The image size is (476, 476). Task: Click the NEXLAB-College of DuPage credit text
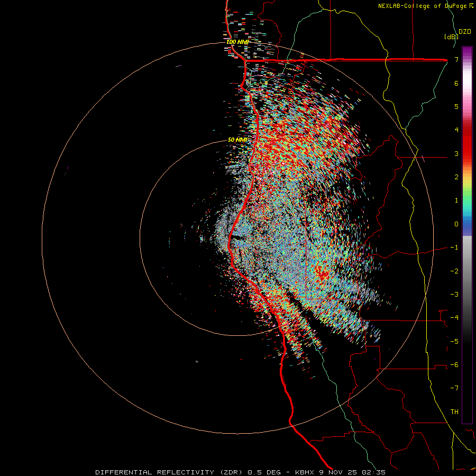point(422,6)
